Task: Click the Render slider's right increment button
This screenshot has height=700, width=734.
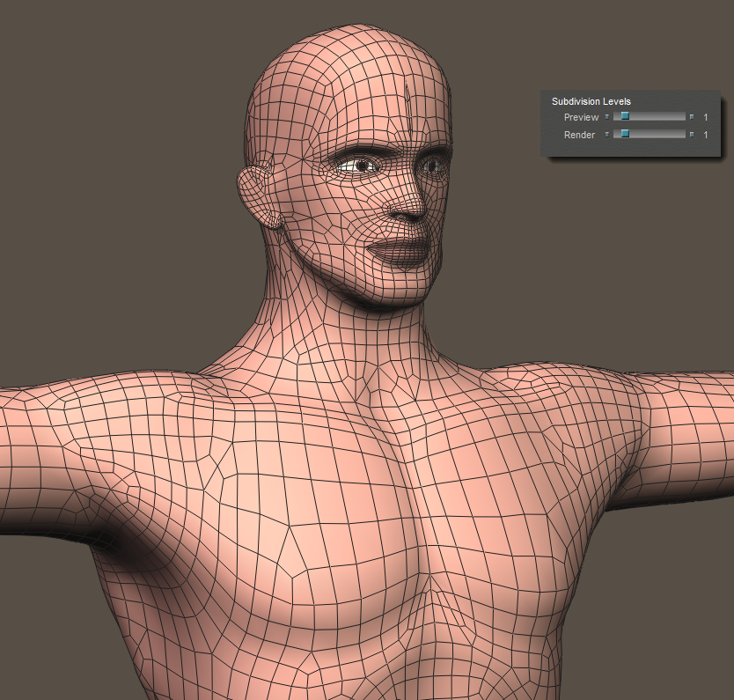Action: tap(692, 135)
